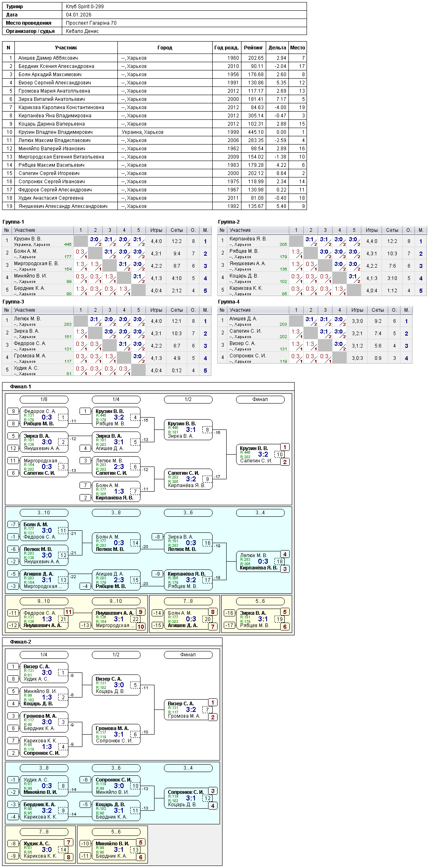
Task: Open Крузин vs Сапегин 3:2 final match
Action: (260, 454)
